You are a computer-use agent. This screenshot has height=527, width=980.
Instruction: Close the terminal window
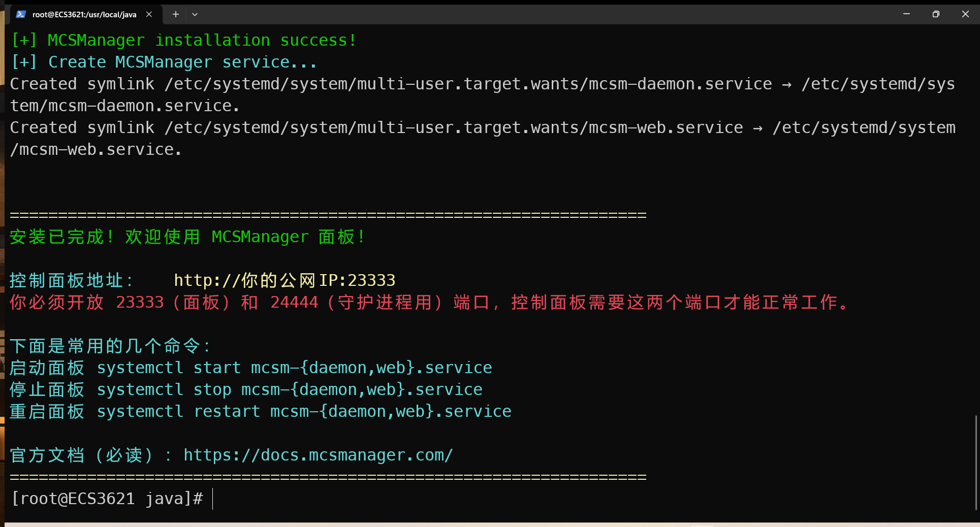point(965,14)
